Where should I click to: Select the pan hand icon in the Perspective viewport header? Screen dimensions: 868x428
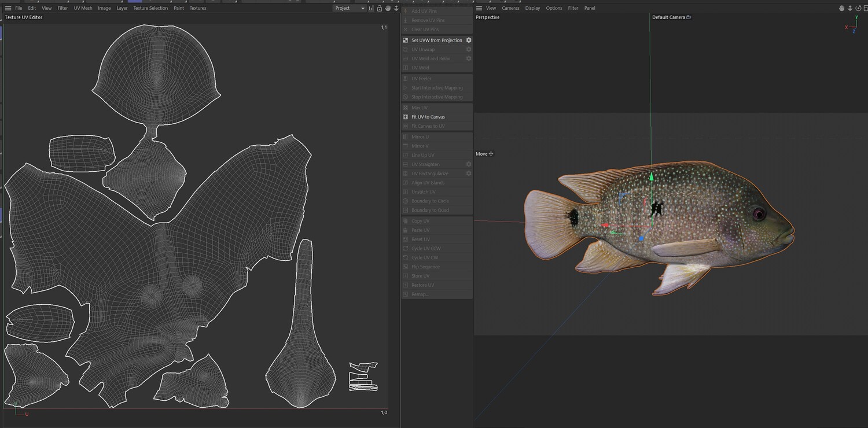click(x=842, y=8)
